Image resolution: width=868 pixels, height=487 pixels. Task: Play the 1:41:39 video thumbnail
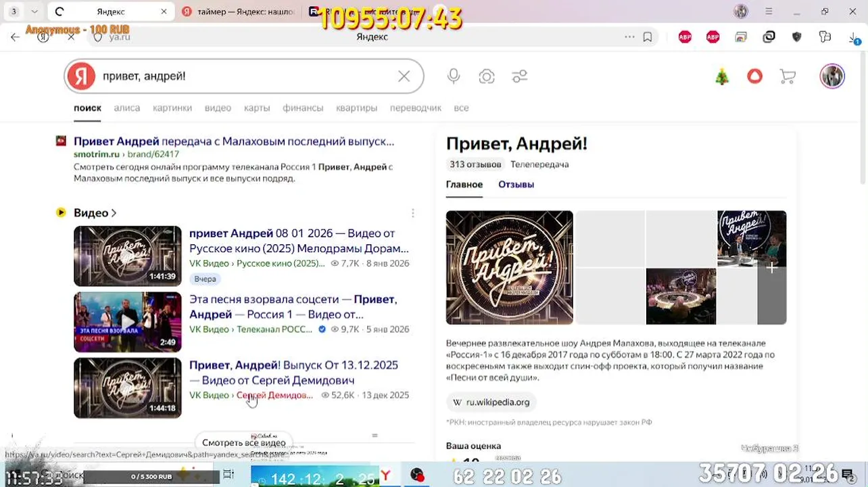pyautogui.click(x=128, y=256)
